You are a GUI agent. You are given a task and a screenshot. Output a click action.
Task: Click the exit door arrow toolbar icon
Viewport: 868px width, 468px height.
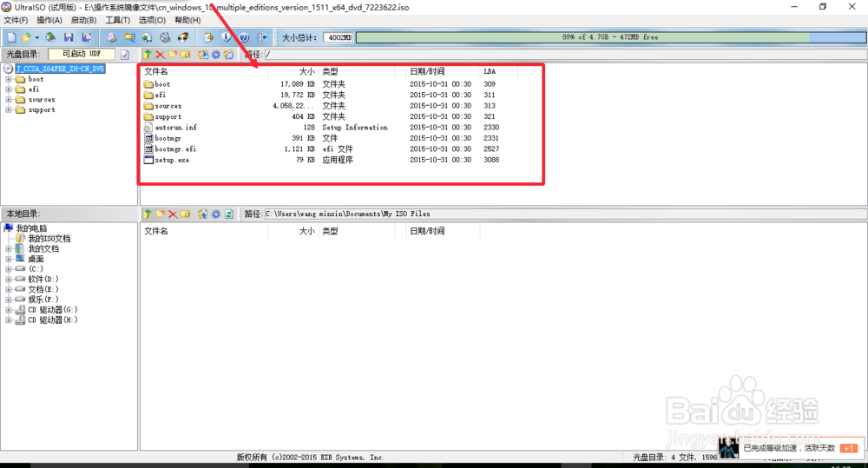pos(262,37)
